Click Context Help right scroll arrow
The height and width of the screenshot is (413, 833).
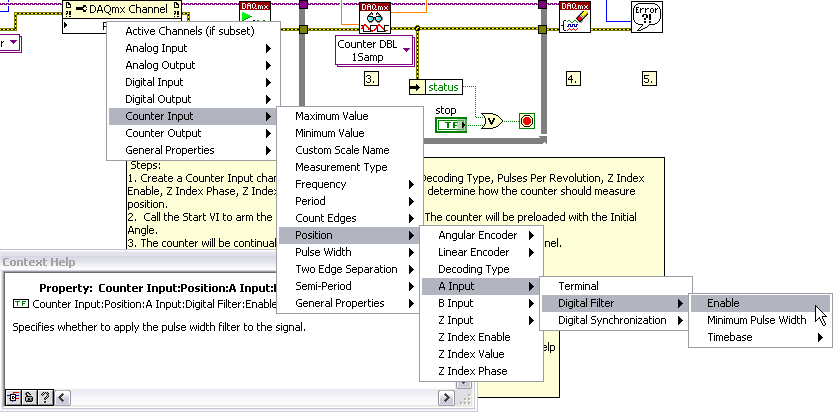coord(447,397)
